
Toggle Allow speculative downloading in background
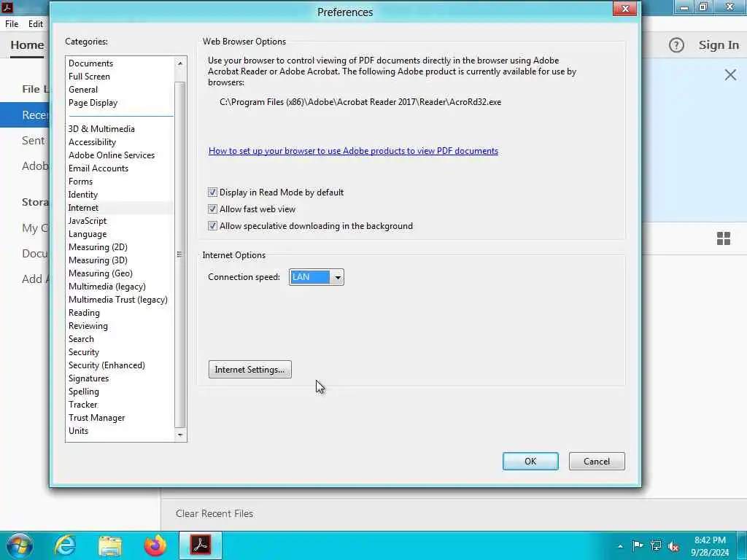point(212,226)
